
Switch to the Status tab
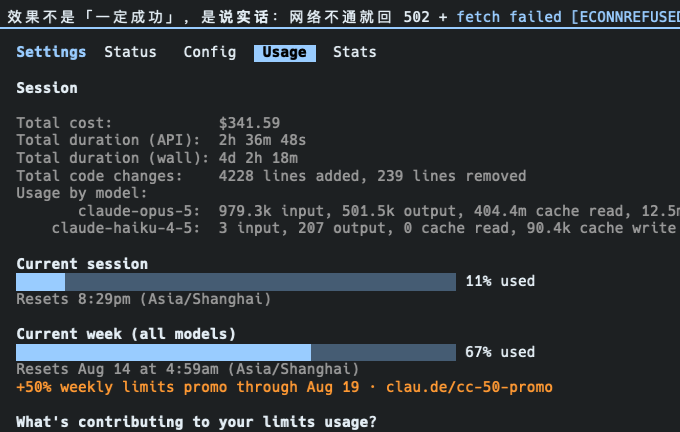130,52
